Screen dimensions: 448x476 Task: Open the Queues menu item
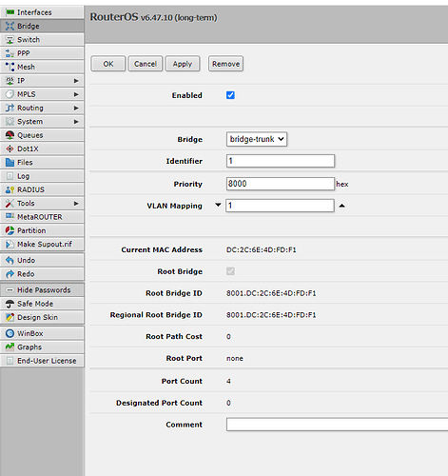(x=42, y=135)
